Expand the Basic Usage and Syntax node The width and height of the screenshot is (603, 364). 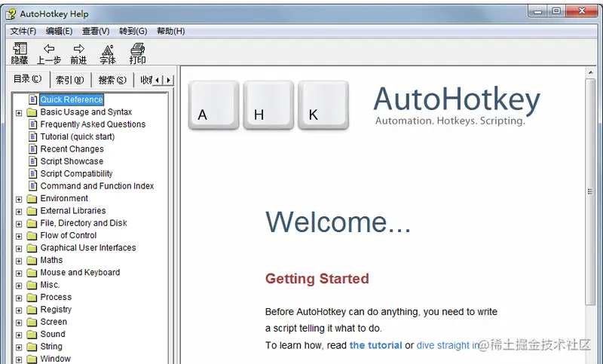pyautogui.click(x=19, y=113)
